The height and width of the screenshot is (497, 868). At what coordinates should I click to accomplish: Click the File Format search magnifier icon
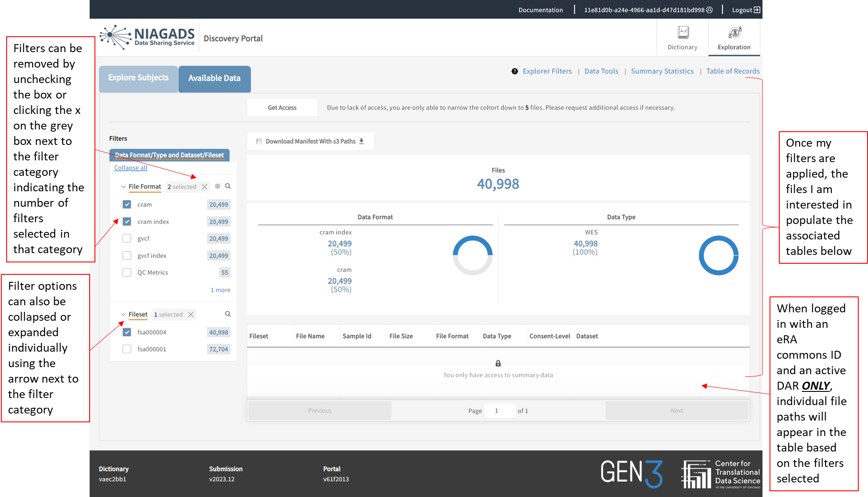[x=228, y=186]
